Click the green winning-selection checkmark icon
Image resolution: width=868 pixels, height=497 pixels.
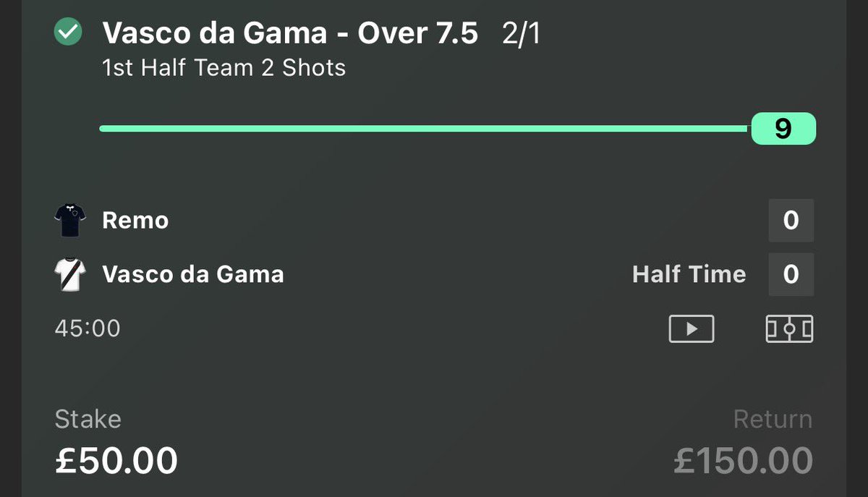[69, 33]
